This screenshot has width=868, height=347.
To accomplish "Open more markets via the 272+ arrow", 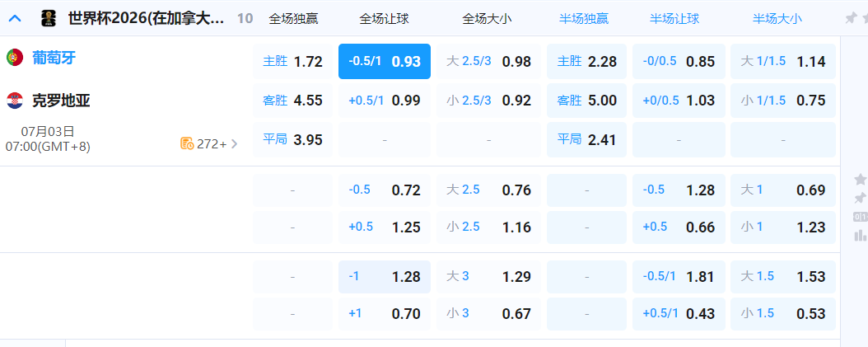I will pyautogui.click(x=234, y=144).
